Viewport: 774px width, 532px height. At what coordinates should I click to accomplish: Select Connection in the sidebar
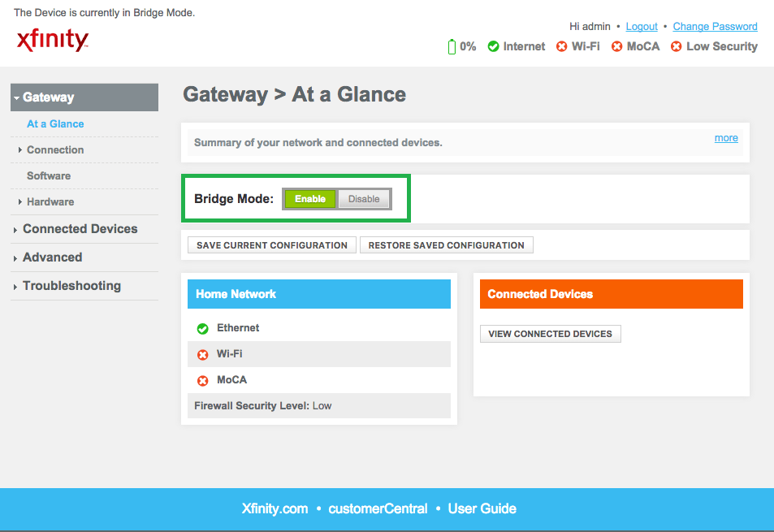(x=55, y=149)
